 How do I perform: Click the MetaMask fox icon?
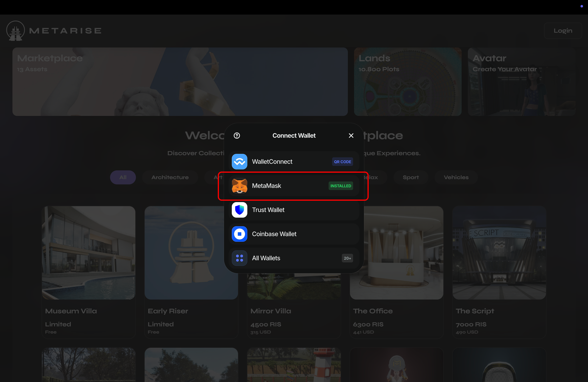coord(239,186)
